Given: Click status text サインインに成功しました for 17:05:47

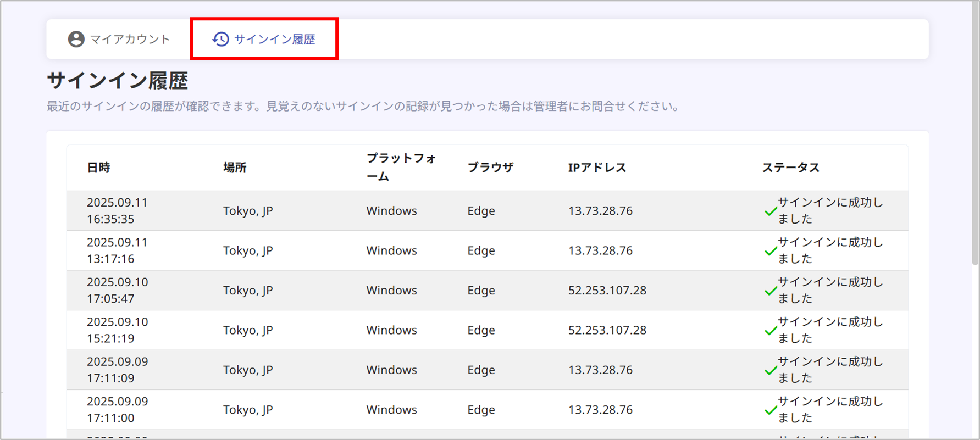Looking at the screenshot, I should [x=830, y=291].
